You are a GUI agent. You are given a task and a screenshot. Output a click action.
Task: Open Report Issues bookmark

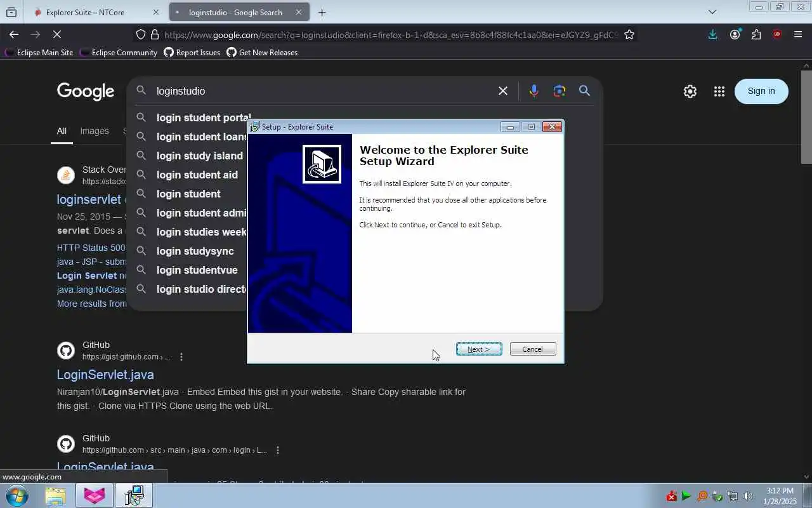(192, 53)
